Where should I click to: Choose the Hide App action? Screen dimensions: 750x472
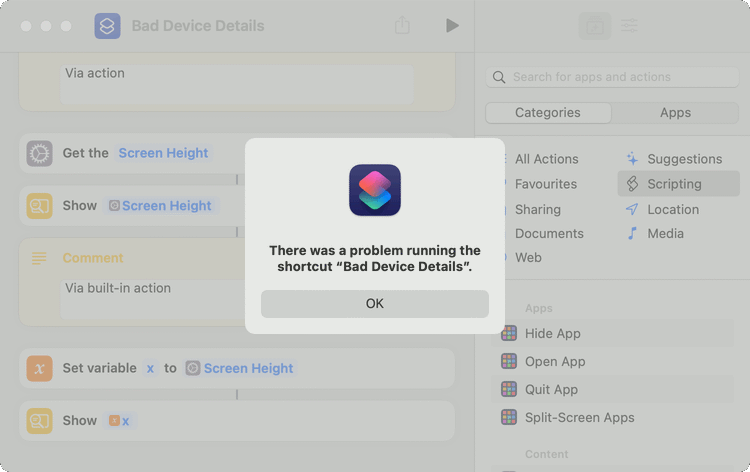point(612,333)
